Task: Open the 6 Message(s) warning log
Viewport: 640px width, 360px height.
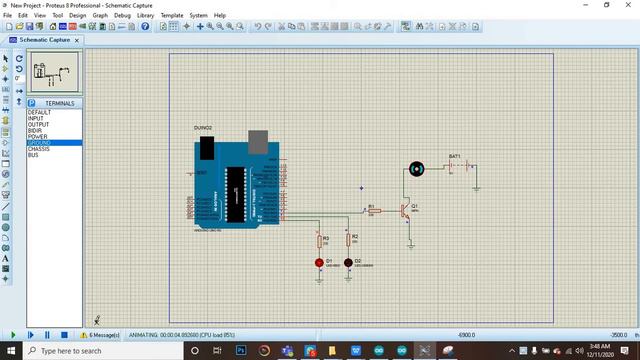Action: coord(100,335)
